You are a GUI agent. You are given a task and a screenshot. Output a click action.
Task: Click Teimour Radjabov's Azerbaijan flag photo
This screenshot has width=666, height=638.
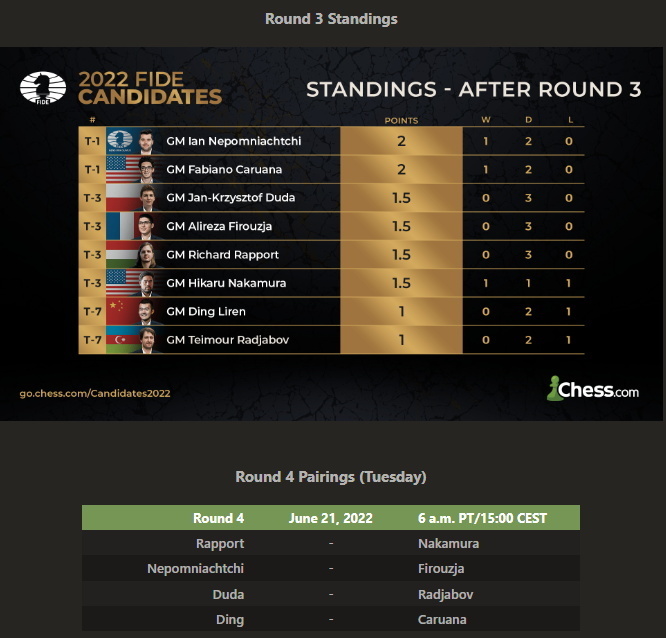[x=121, y=340]
